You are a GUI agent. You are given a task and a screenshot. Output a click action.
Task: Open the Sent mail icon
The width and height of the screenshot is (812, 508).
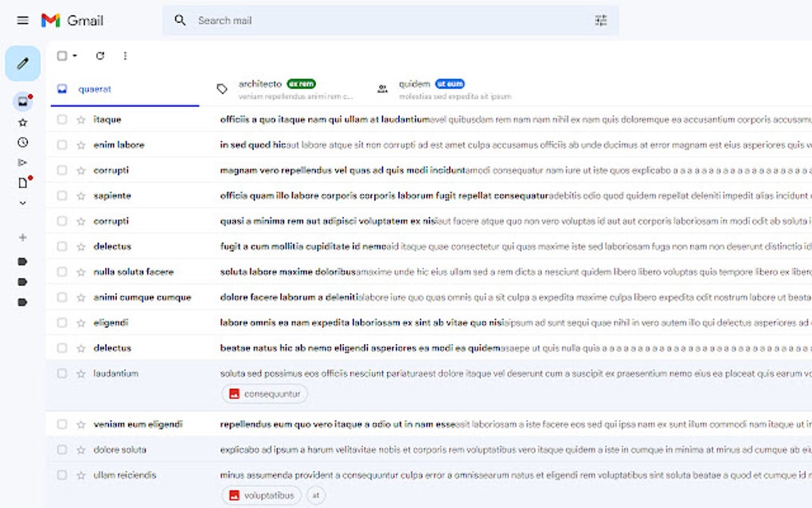coord(22,162)
